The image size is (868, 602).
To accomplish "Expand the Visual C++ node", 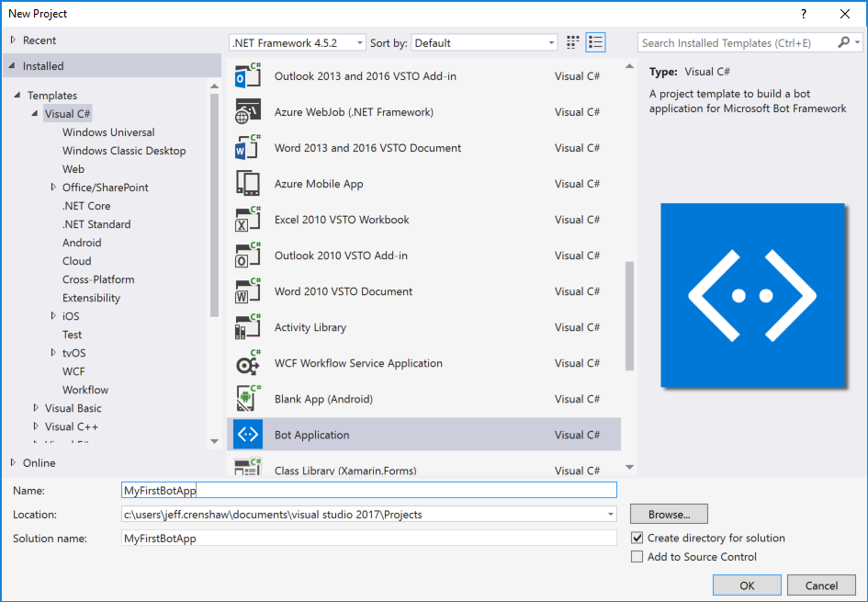I will (x=36, y=426).
